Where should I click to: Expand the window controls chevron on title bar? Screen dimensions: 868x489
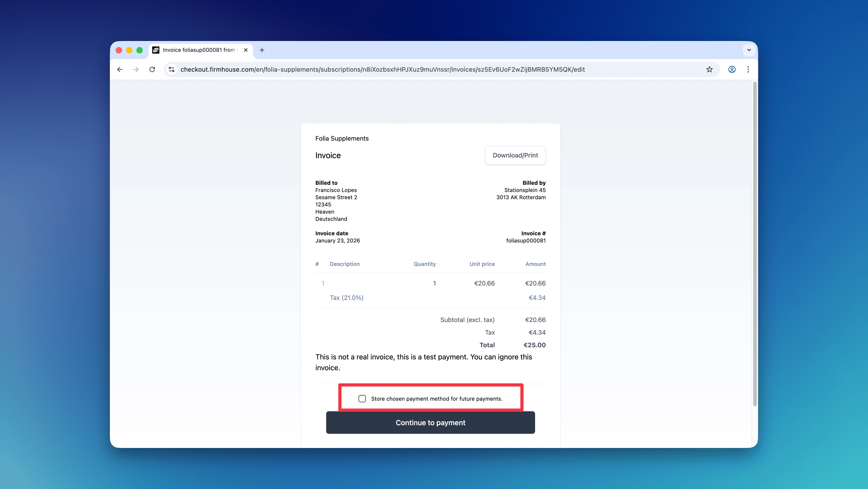(749, 50)
